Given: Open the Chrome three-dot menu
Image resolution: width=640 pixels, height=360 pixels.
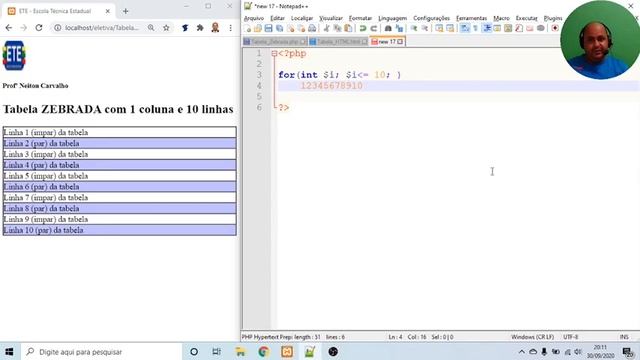Looking at the screenshot, I should coord(231,28).
